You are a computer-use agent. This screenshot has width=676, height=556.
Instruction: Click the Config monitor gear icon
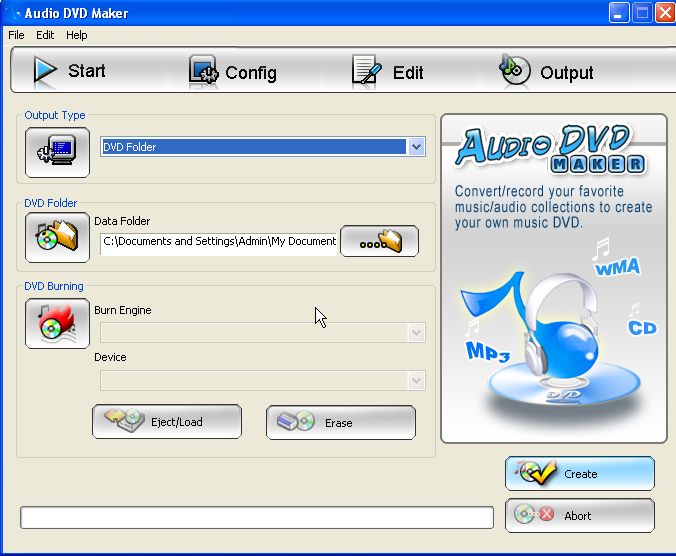tap(203, 70)
